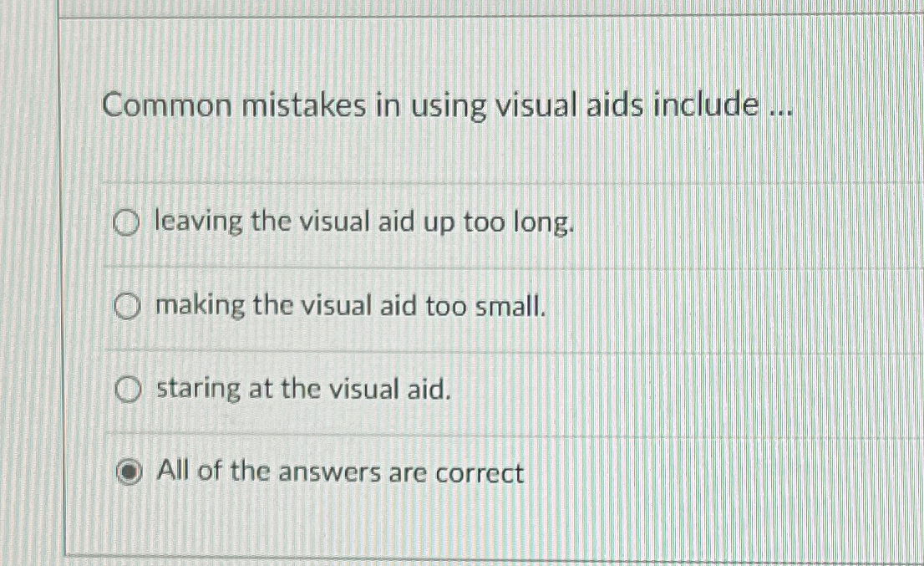Click the label 'making the visual aid too small'

349,307
